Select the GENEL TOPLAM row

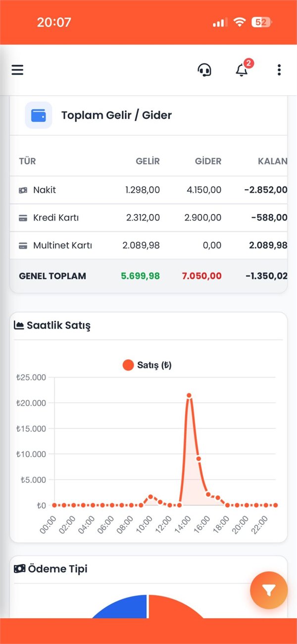click(x=148, y=276)
